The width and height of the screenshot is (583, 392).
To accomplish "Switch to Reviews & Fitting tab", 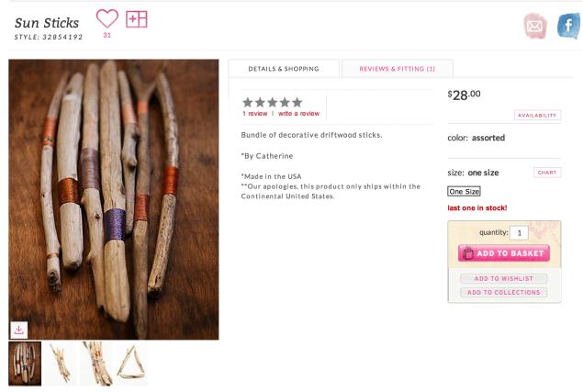I will 397,69.
